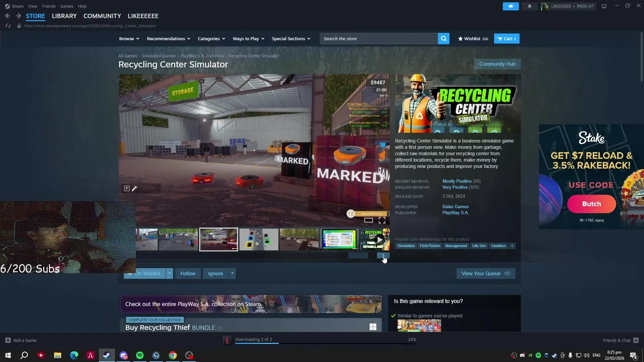Switch to the LIBRARY tab

64,16
